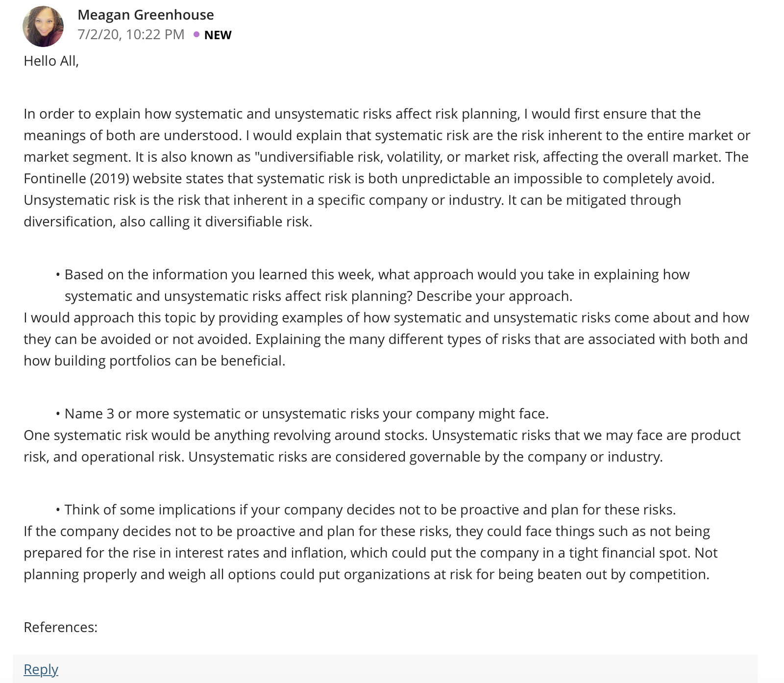
Task: Click the "References:" heading text
Action: [60, 627]
